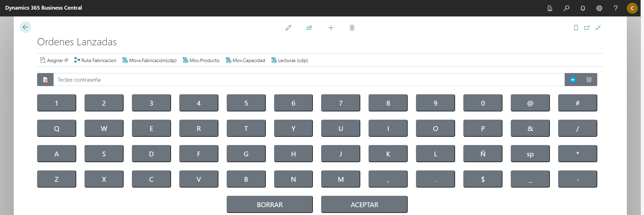Screen dimensions: 644x215
Task: Open Ruta Fabricacion action
Action: point(95,60)
